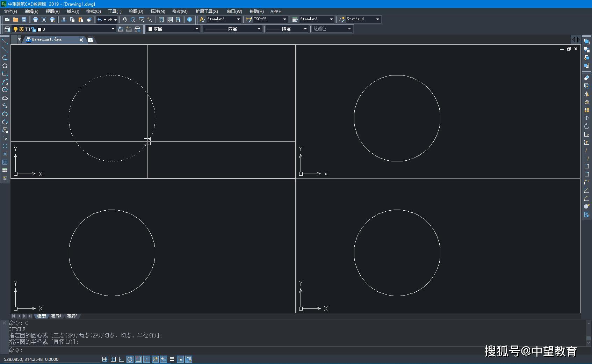Select the Erase tool in right toolbar

587,78
